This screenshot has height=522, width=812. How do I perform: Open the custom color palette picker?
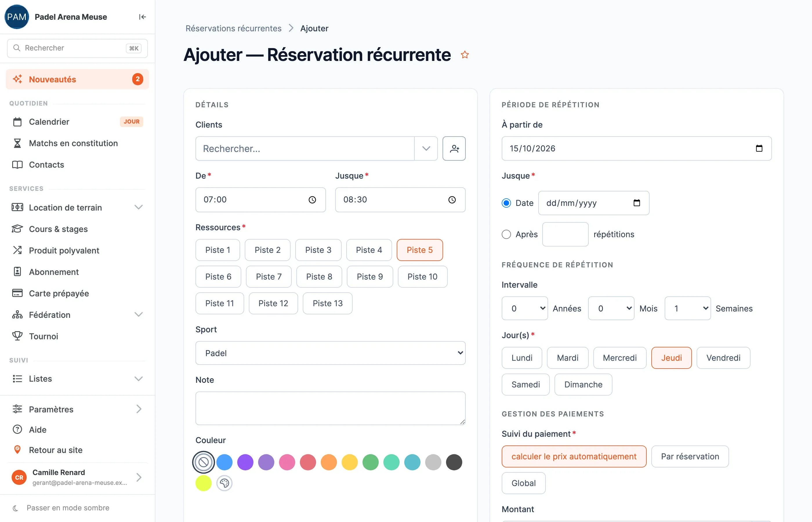pyautogui.click(x=224, y=483)
